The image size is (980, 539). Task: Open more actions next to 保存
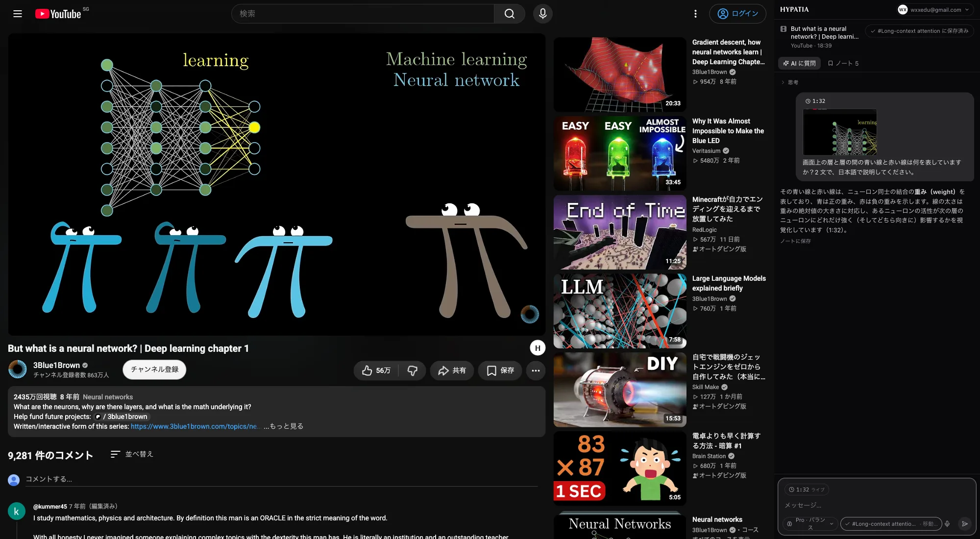[x=536, y=370]
